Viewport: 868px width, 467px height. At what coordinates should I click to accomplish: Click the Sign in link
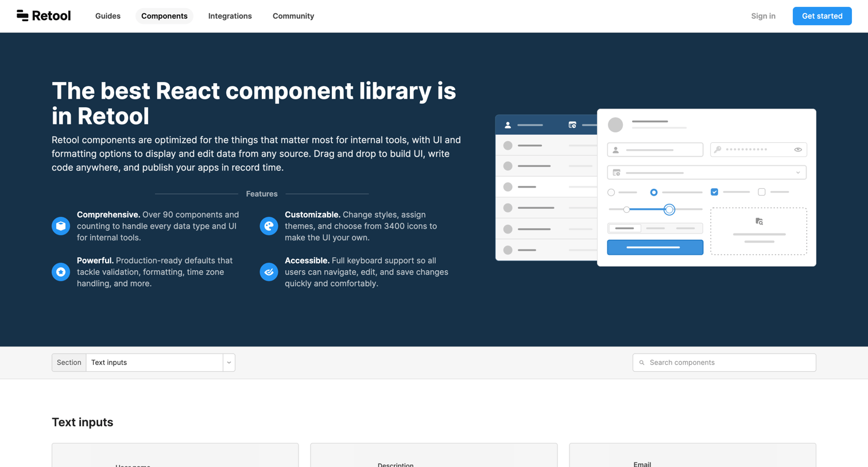point(763,16)
